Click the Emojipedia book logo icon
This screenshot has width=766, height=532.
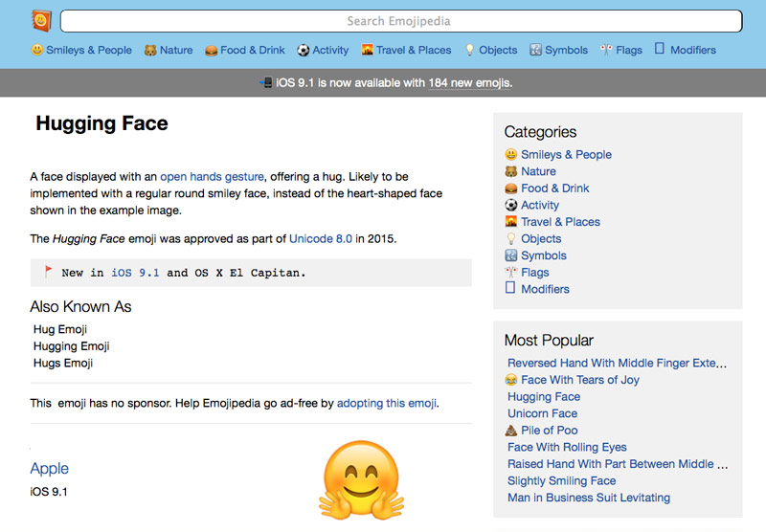(x=41, y=21)
